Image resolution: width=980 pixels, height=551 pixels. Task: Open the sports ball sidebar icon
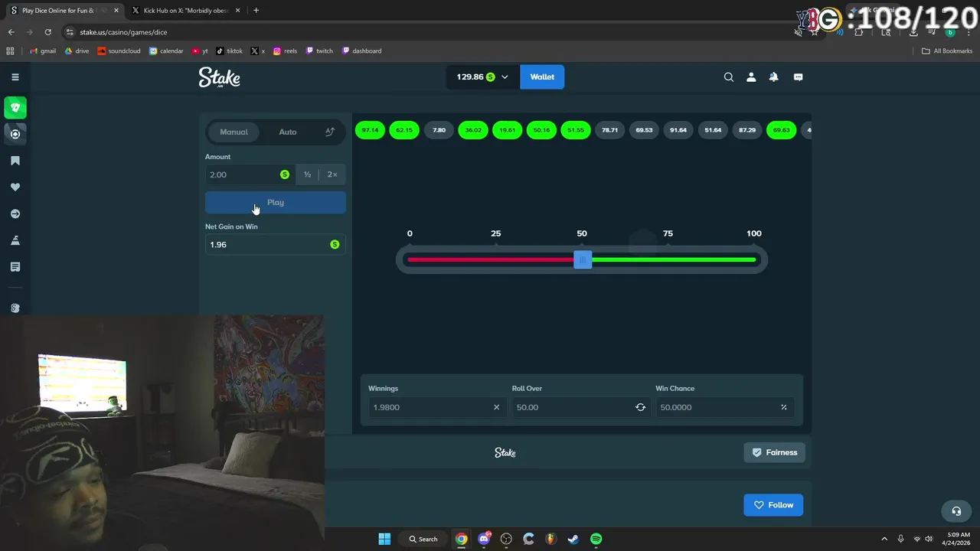pos(15,134)
